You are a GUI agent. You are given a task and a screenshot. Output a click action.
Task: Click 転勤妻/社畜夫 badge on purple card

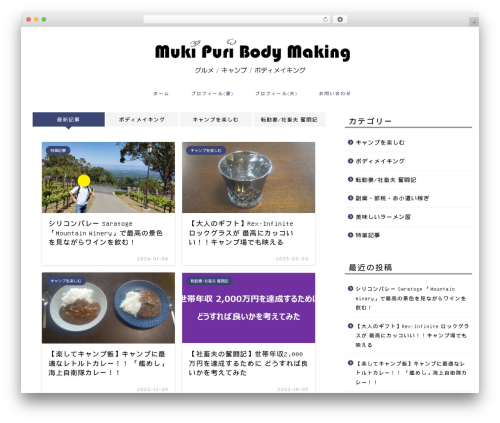pyautogui.click(x=209, y=281)
